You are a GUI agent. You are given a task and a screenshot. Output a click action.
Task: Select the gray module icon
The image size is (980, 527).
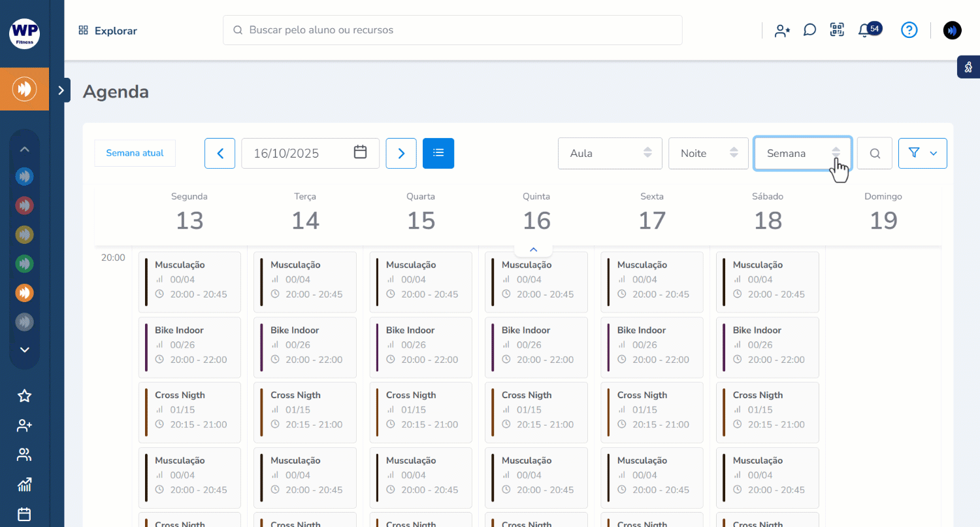click(24, 322)
